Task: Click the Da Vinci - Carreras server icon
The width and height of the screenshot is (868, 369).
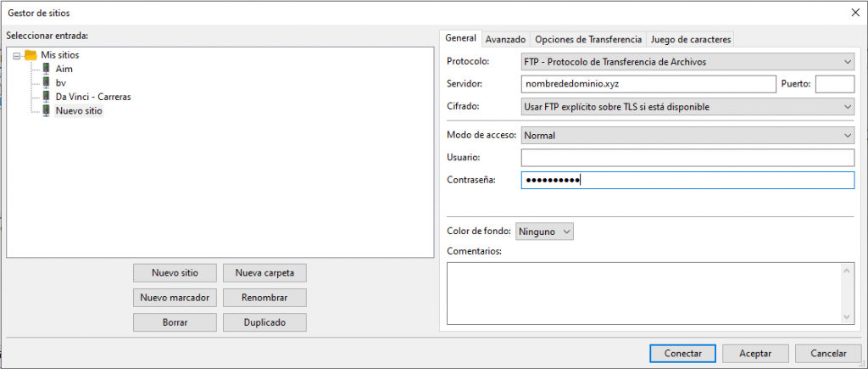Action: click(x=47, y=97)
